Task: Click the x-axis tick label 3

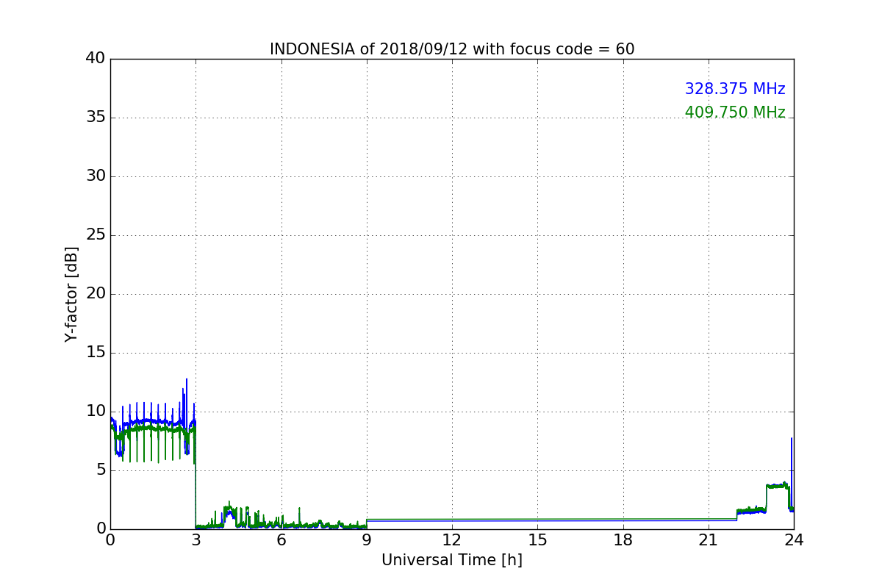Action: point(196,540)
